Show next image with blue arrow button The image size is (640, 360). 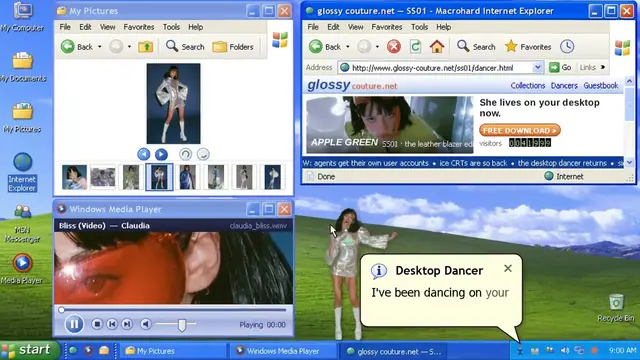(161, 154)
